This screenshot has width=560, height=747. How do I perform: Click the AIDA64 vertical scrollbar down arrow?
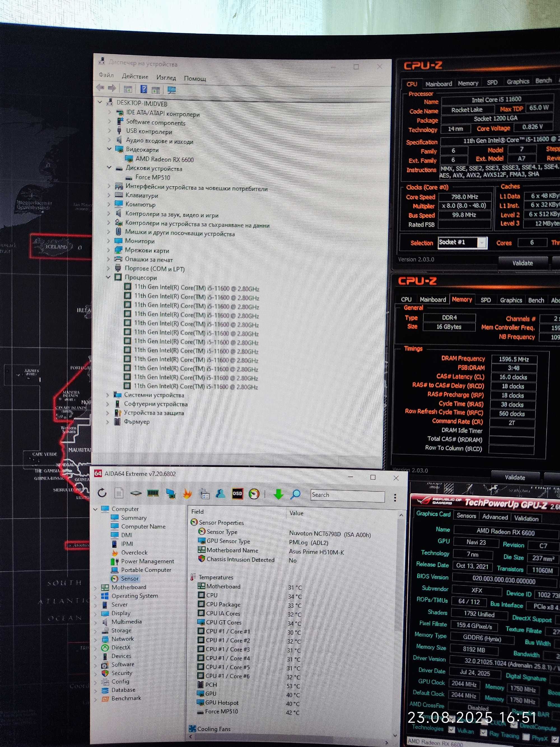(395, 736)
